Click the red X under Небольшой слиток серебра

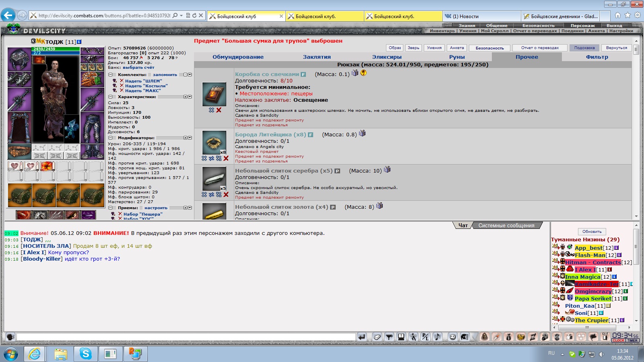point(226,195)
